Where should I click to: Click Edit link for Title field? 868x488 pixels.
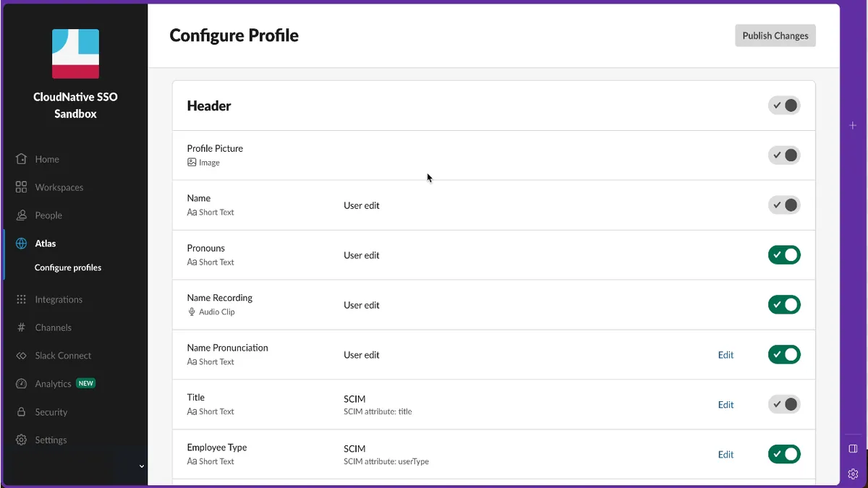point(726,405)
